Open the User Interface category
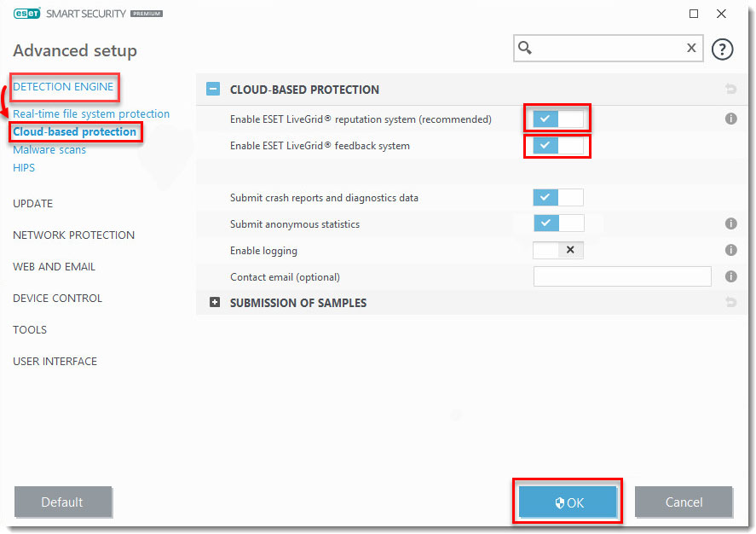Viewport: 756px width, 534px height. [x=55, y=362]
